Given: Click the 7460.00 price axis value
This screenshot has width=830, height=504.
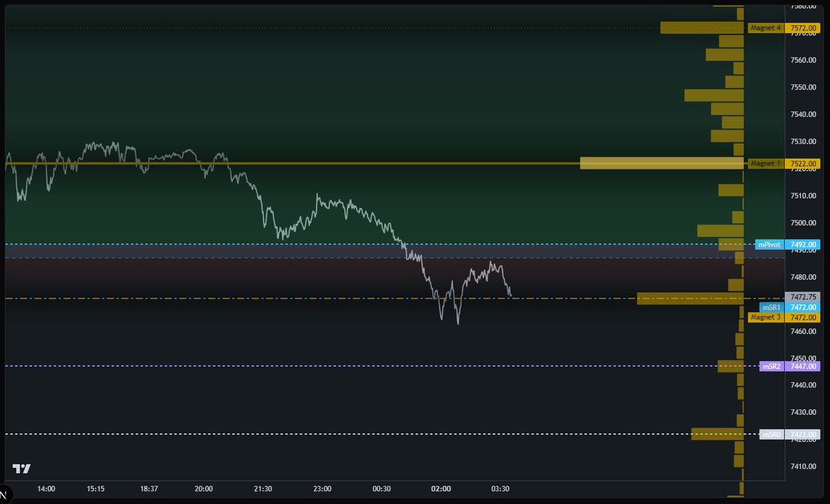Looking at the screenshot, I should [804, 331].
